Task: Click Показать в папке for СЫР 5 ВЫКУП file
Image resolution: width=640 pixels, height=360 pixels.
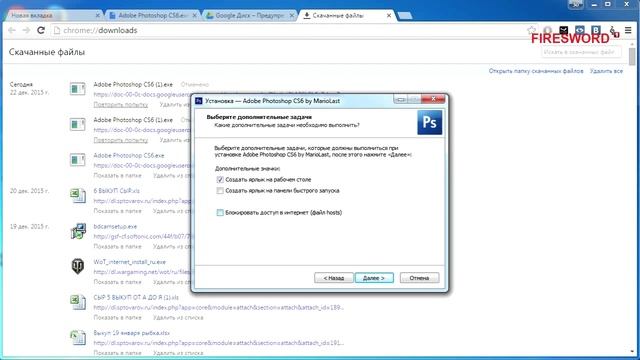Action: [118, 318]
